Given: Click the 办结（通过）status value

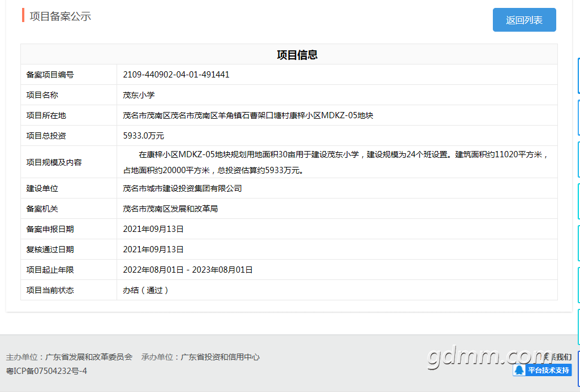Looking at the screenshot, I should point(147,290).
